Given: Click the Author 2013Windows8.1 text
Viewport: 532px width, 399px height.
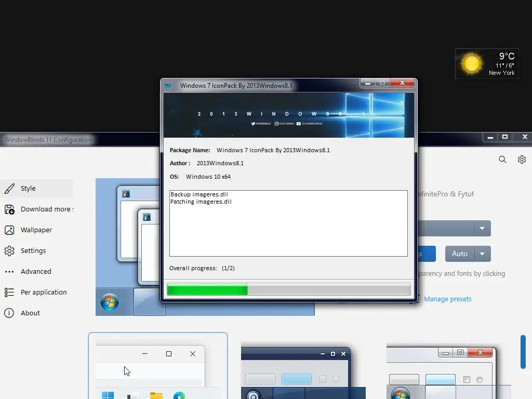Looking at the screenshot, I should 220,163.
